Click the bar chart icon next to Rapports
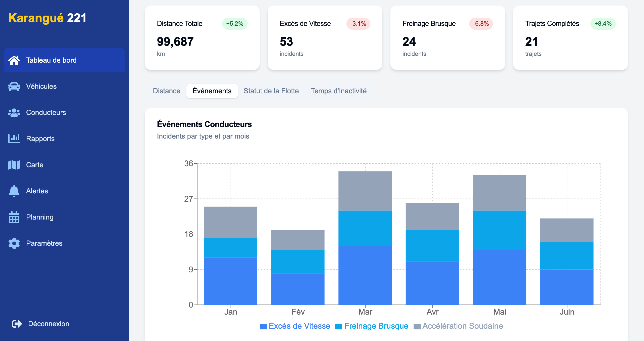 (14, 139)
